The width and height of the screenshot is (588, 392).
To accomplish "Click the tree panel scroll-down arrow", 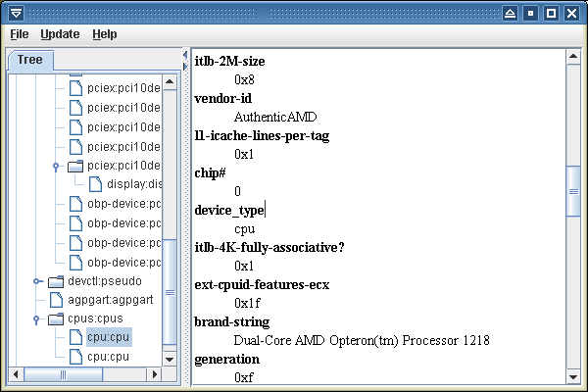I will (x=170, y=360).
